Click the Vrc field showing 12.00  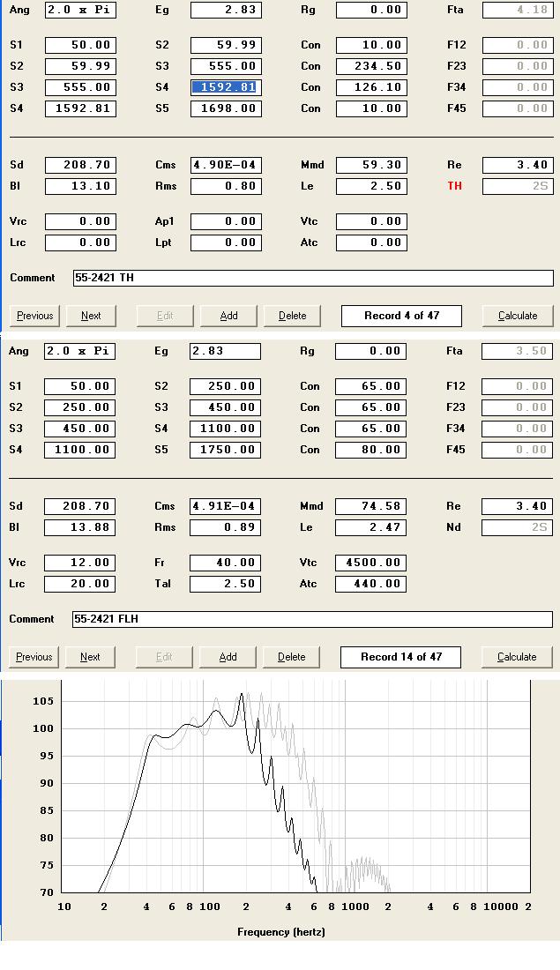pyautogui.click(x=80, y=563)
